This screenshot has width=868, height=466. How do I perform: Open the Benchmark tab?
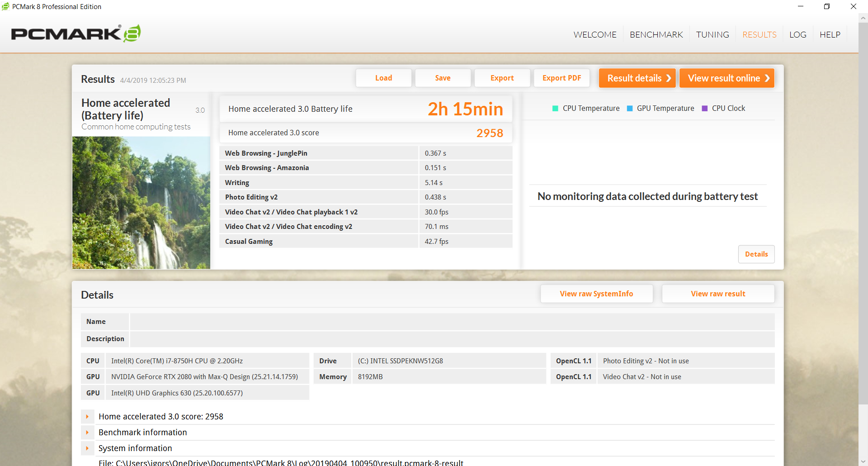[x=656, y=35]
